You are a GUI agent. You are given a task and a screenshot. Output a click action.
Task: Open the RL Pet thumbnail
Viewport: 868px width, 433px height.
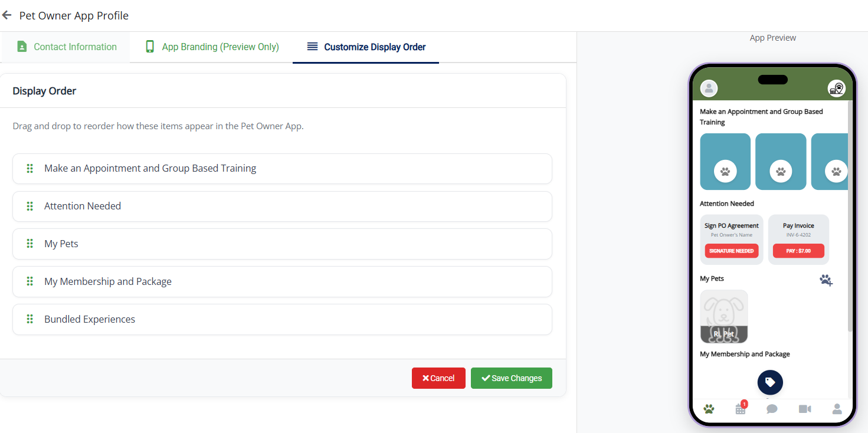[723, 316]
